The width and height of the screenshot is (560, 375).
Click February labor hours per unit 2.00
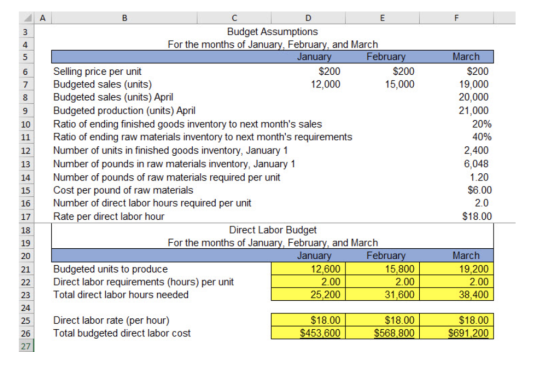point(382,282)
